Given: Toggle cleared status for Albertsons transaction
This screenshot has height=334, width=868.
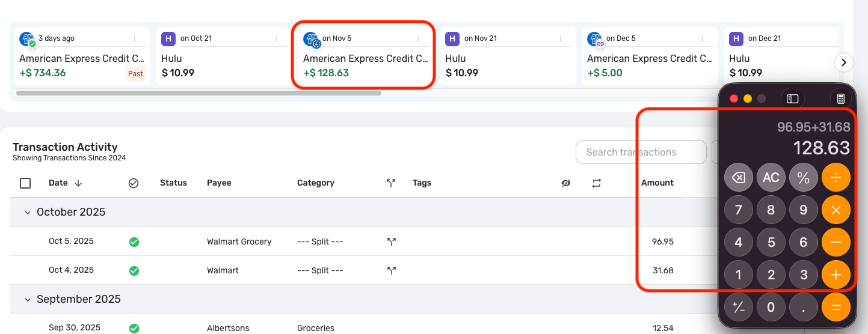Looking at the screenshot, I should [x=134, y=329].
